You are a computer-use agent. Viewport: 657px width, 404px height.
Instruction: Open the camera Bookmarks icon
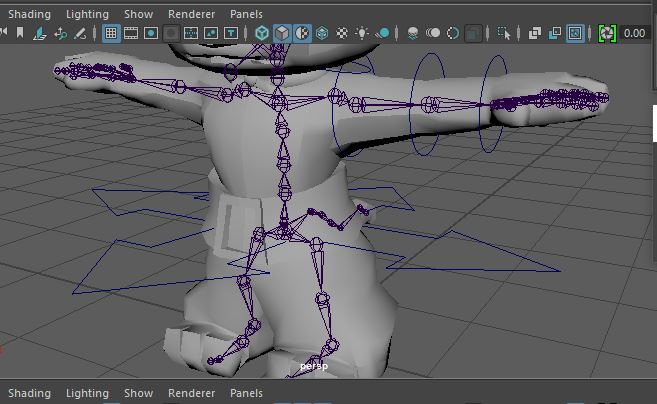20,33
